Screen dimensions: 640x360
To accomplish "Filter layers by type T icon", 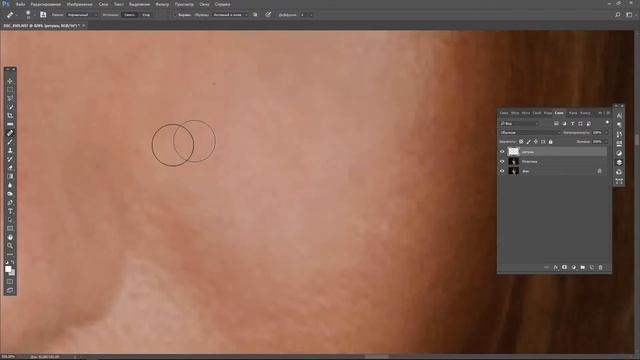I will [572, 123].
